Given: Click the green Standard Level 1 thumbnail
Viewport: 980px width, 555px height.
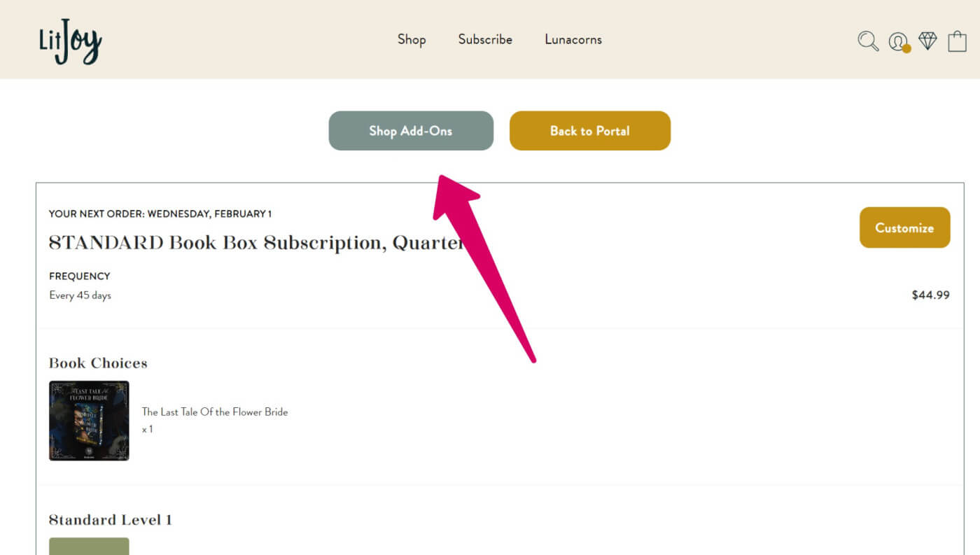Looking at the screenshot, I should (89, 546).
